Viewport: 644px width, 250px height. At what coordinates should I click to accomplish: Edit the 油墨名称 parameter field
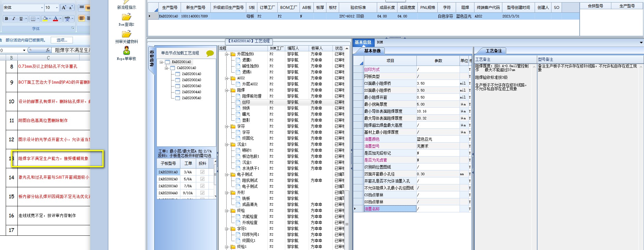pos(438,209)
